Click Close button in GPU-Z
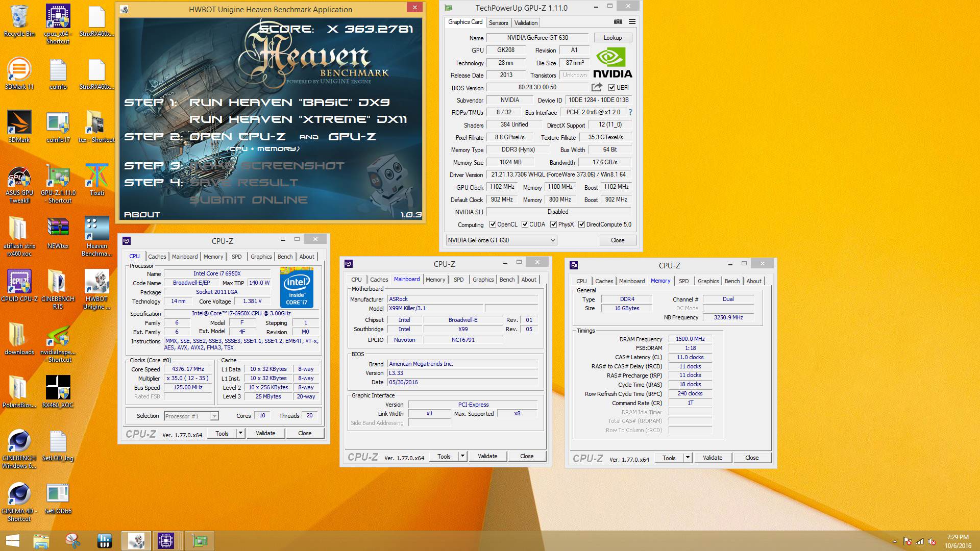980x551 pixels. click(x=618, y=240)
